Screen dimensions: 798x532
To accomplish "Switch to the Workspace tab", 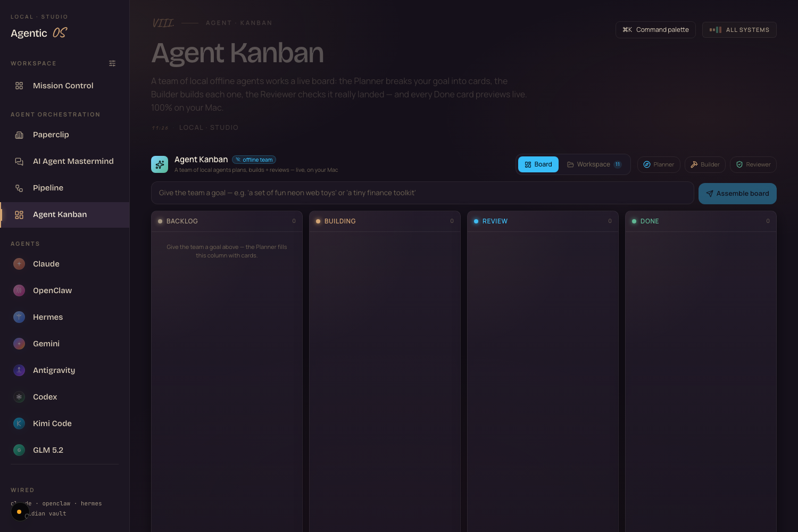I will [594, 164].
